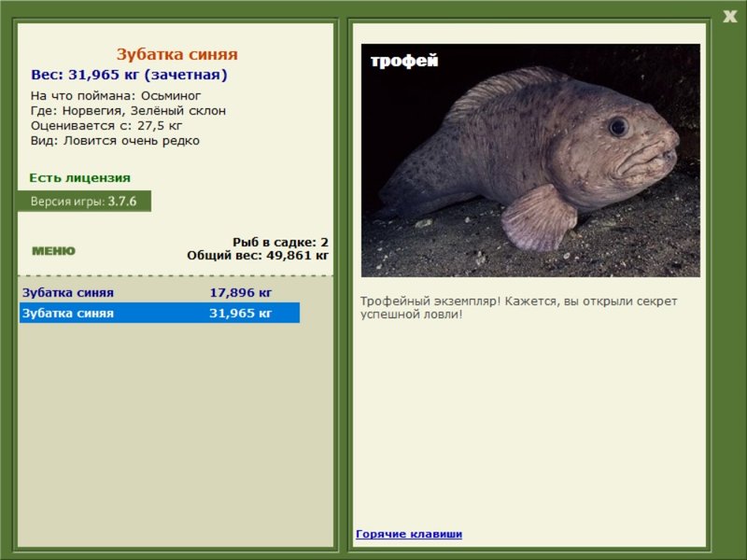
Task: Click the trophy description text below photo
Action: click(x=518, y=308)
